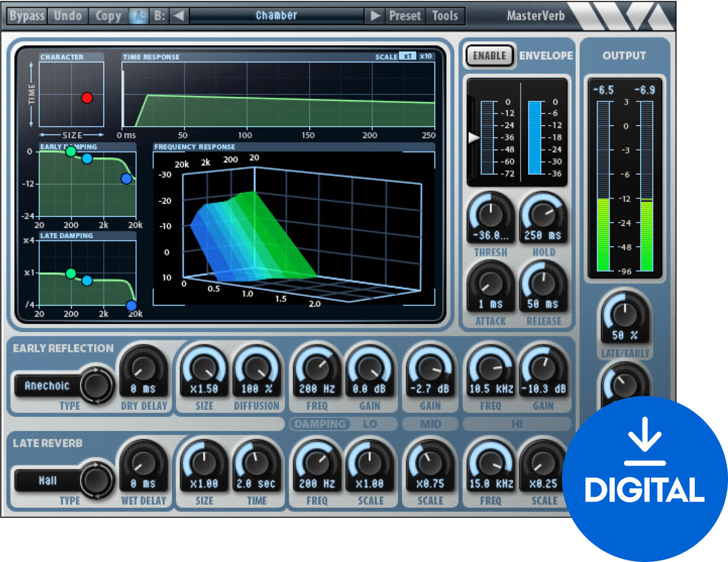The height and width of the screenshot is (562, 728).
Task: Enable the ENABLE button in Envelope section
Action: click(x=489, y=55)
